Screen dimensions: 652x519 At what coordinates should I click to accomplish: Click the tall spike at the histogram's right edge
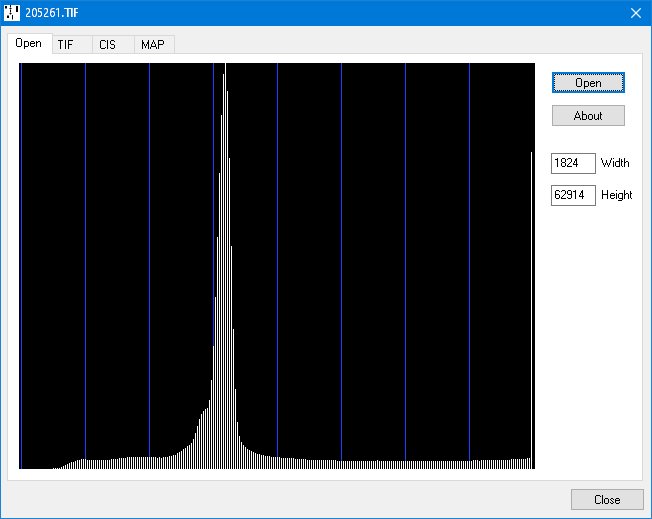531,300
